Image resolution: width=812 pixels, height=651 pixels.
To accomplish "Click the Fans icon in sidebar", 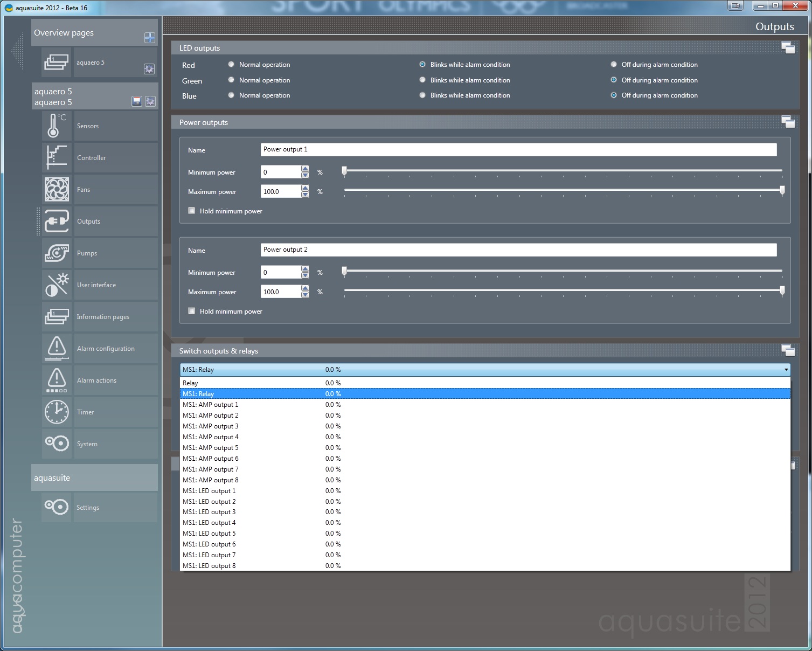I will (57, 190).
